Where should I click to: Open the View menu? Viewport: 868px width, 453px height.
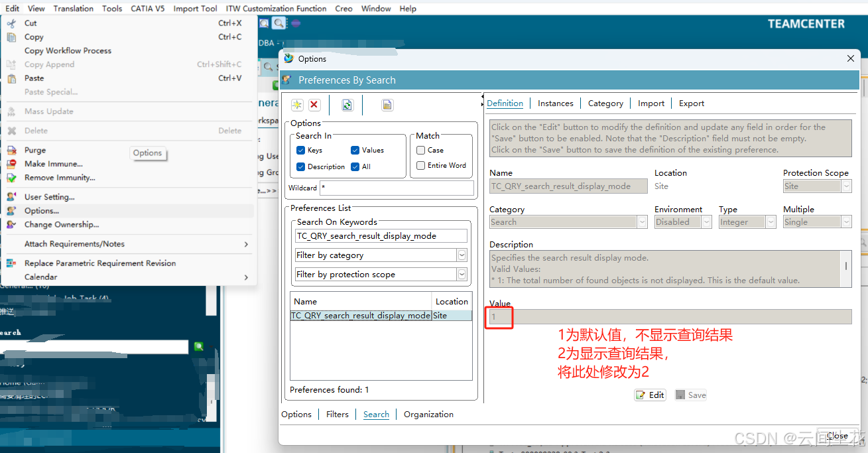pos(36,9)
